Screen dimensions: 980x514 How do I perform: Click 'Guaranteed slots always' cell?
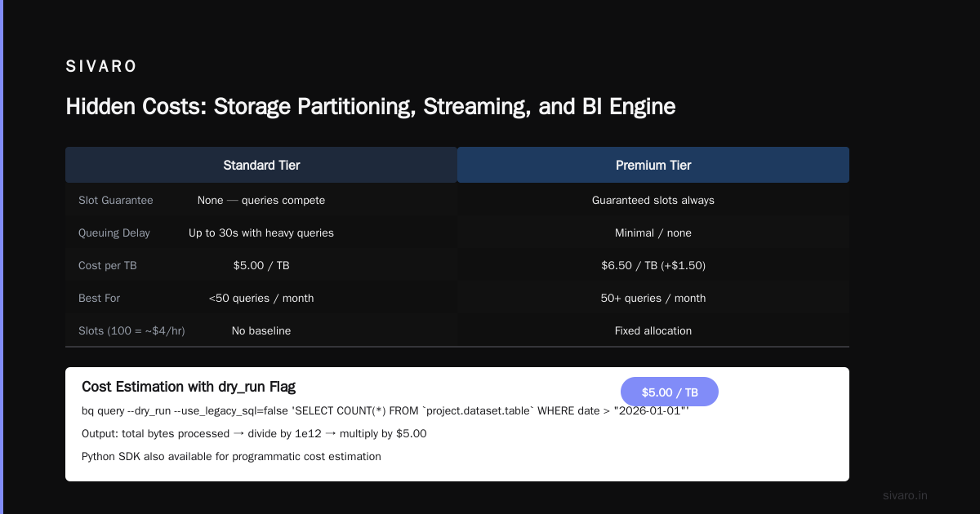[x=653, y=200]
